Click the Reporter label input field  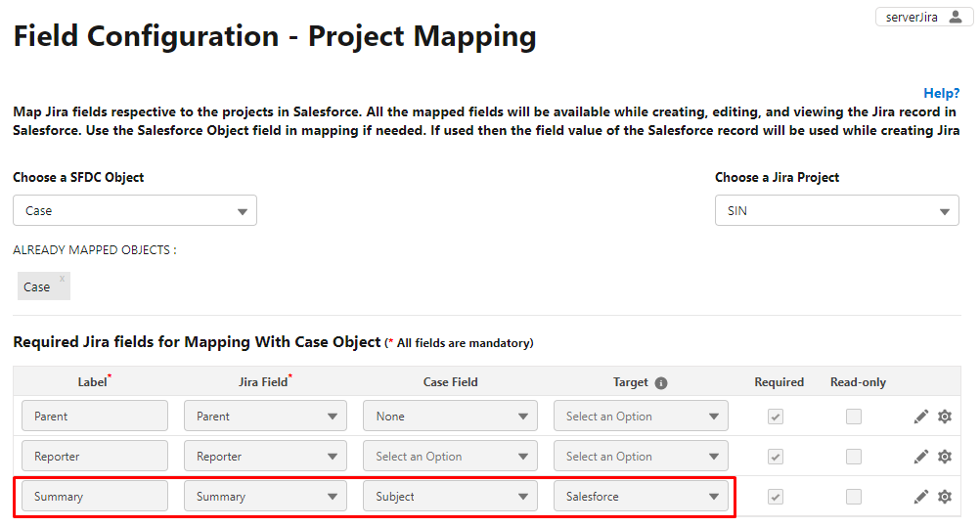[x=94, y=457]
